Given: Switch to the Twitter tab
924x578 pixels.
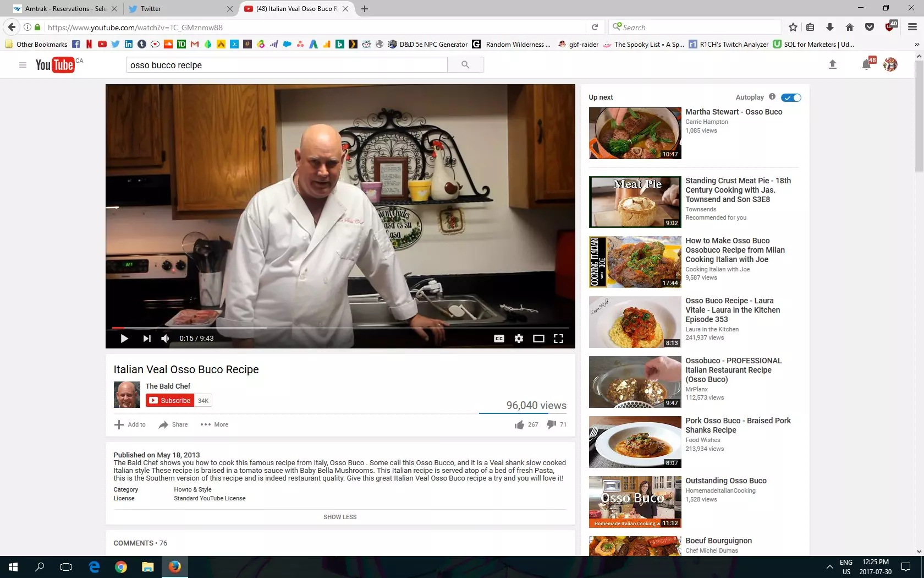Looking at the screenshot, I should 176,9.
